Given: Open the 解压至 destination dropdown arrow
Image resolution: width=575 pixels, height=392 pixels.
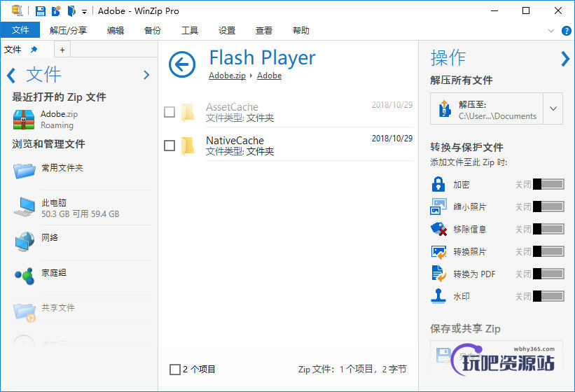Looking at the screenshot, I should click(x=553, y=108).
